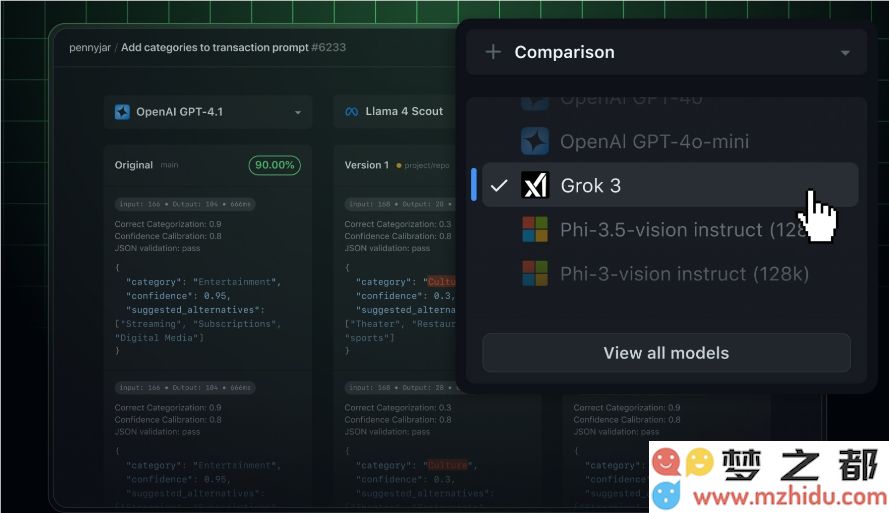889x513 pixels.
Task: Select the Grok 3 model entry
Action: click(x=670, y=185)
